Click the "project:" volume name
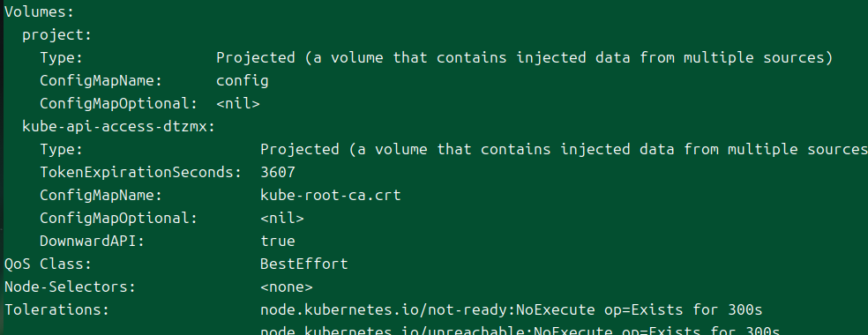868x335 pixels. coord(56,35)
